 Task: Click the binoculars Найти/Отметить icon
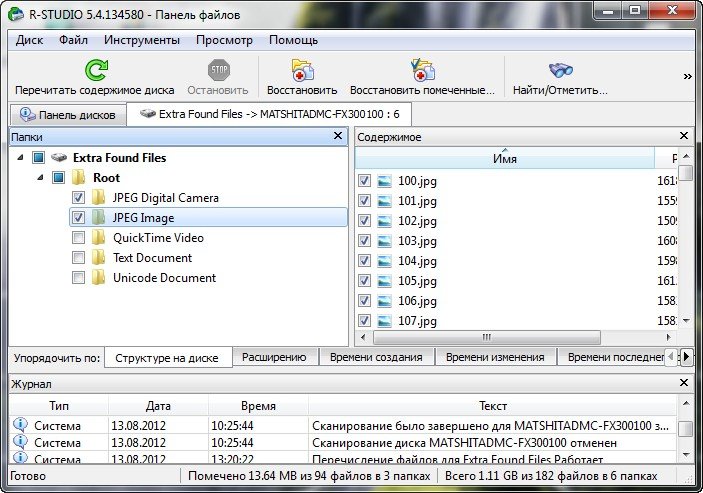(x=560, y=71)
